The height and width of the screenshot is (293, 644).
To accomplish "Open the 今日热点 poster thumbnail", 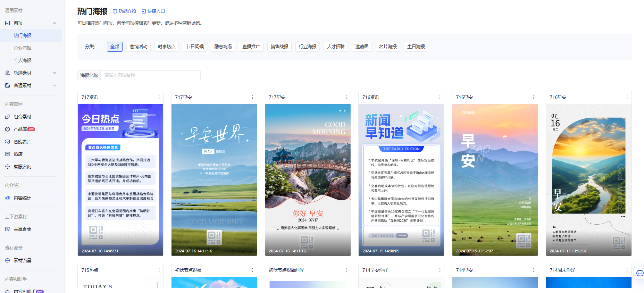I will click(x=120, y=180).
